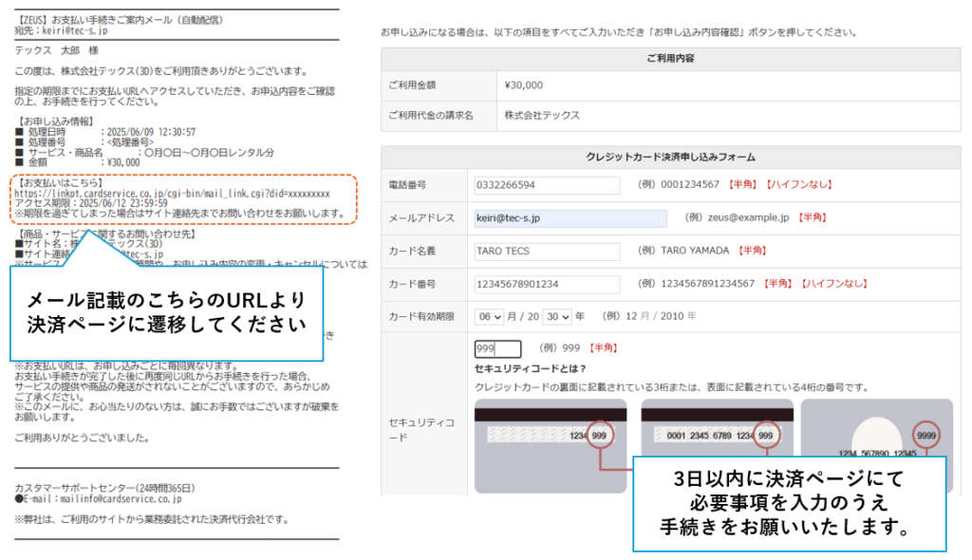972x560 pixels.
Task: Click the カスタマーサポートセンター(24時間365日) line
Action: 104,489
